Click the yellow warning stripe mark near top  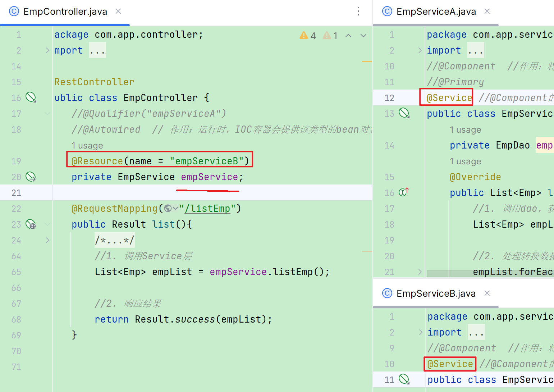pos(367,62)
